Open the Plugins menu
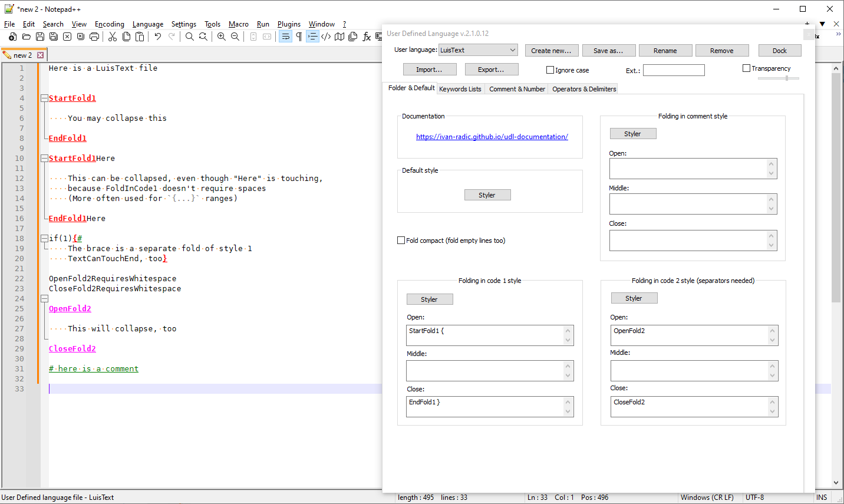Viewport: 844px width, 504px height. pos(289,24)
